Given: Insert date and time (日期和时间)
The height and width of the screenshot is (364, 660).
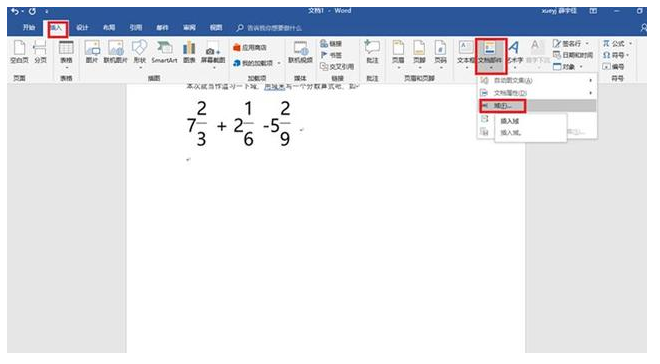Looking at the screenshot, I should (x=573, y=55).
